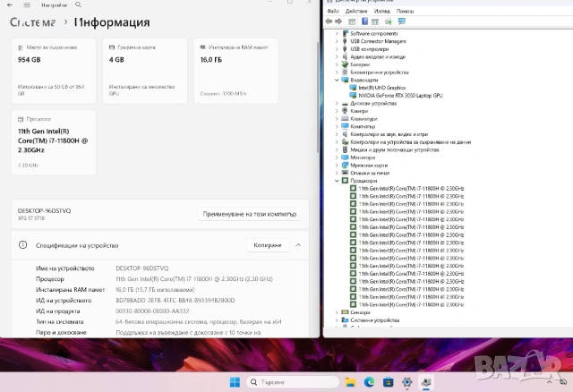Open the 11th Gen Intel processor tile
Viewport: 573px width, 392px height.
54,143
